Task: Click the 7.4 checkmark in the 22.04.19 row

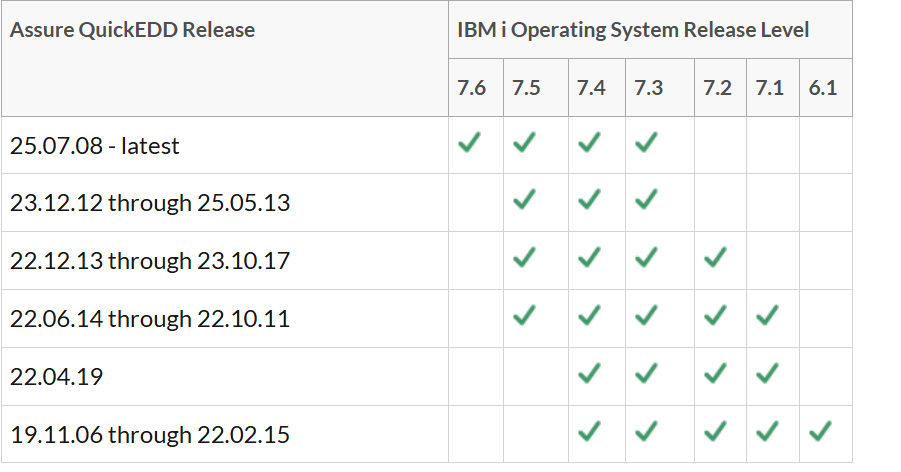Action: tap(589, 373)
